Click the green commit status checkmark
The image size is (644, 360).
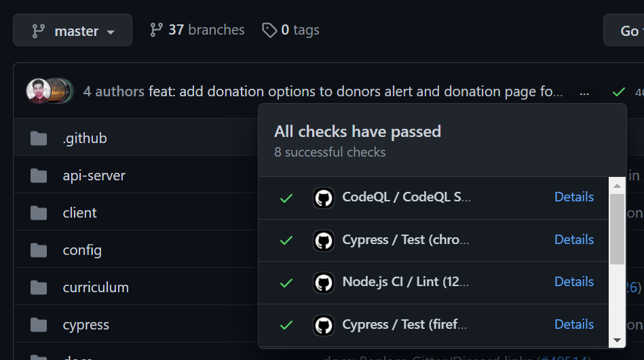tap(618, 92)
